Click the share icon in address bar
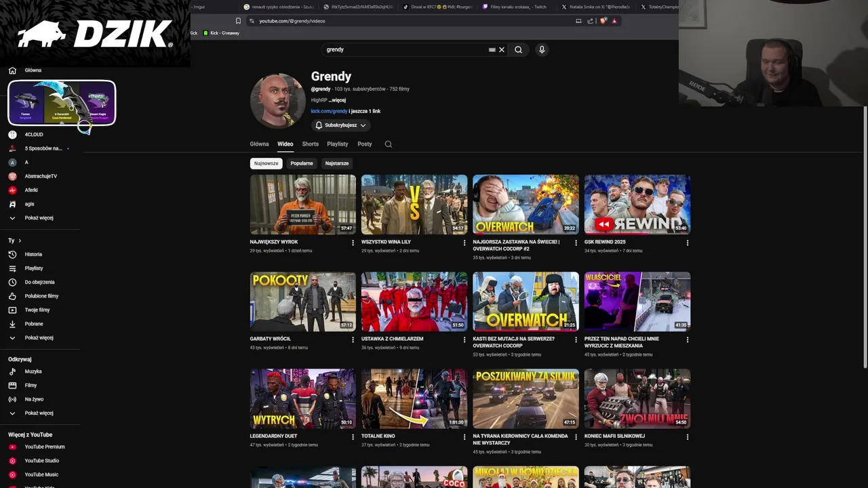The width and height of the screenshot is (868, 488). pyautogui.click(x=591, y=21)
